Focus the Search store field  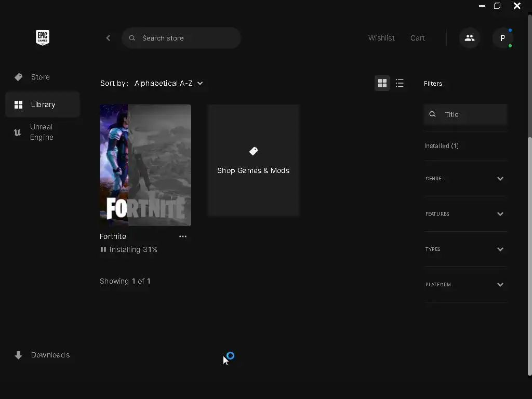(181, 38)
